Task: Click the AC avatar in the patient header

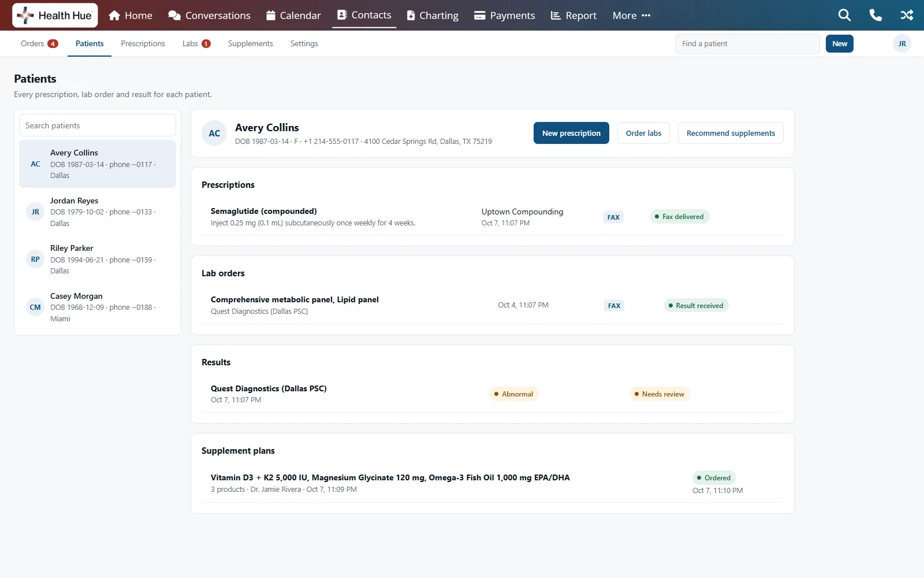Action: (214, 134)
